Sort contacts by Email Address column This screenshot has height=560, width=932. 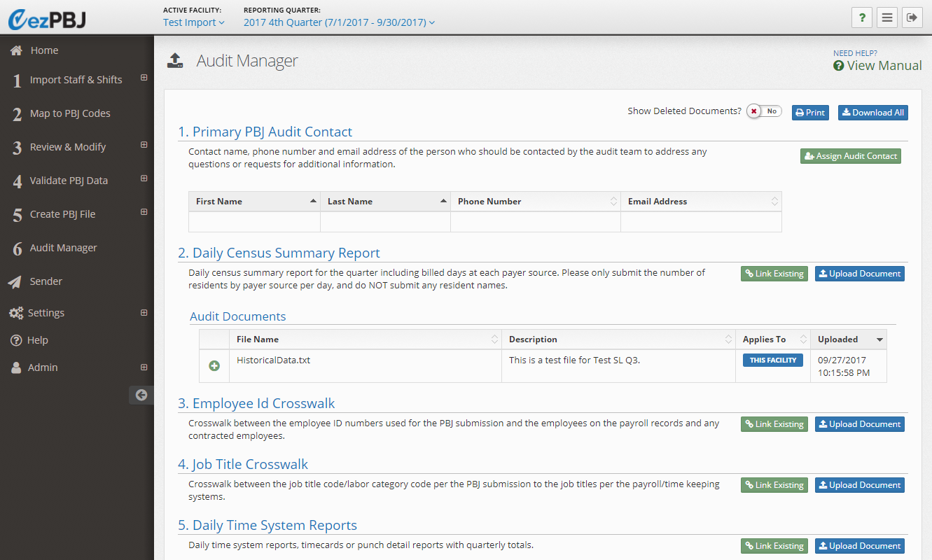[x=701, y=202]
